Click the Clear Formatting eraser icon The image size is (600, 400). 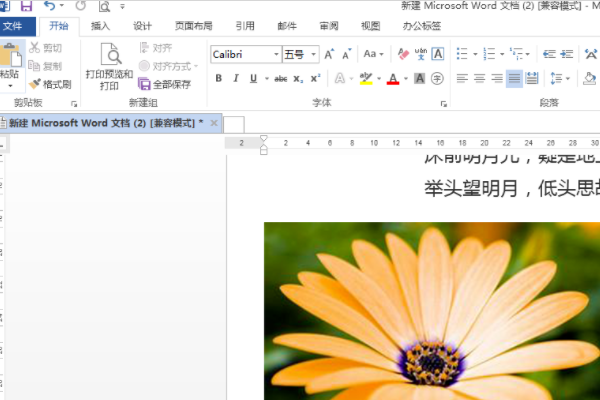click(x=403, y=54)
